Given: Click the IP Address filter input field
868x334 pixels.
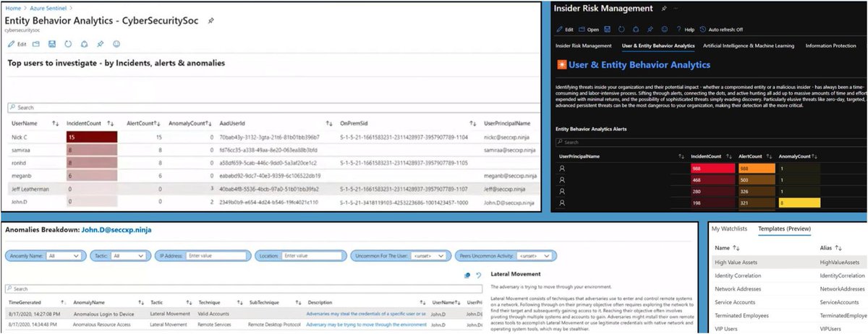Looking at the screenshot, I should tap(216, 255).
